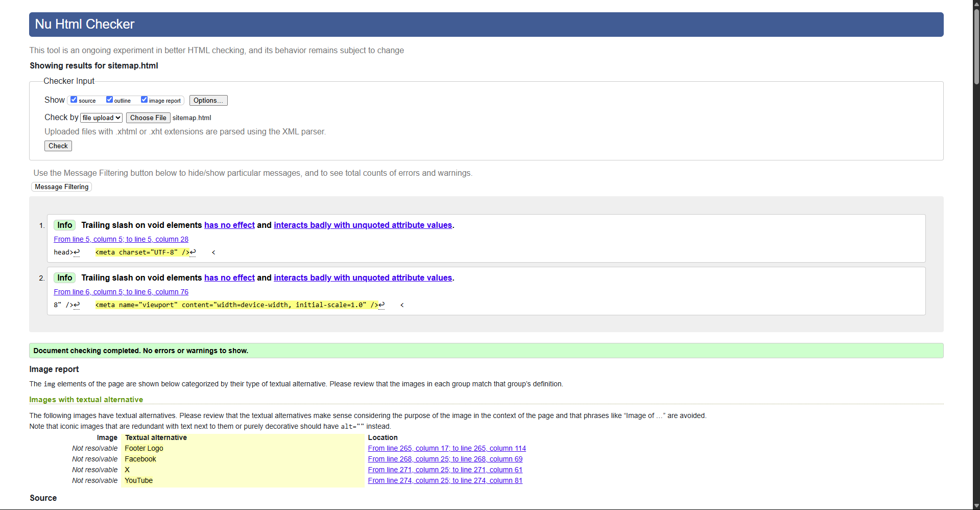Click the 'Facebook' textual alternative cell
This screenshot has height=510, width=980.
click(243, 459)
